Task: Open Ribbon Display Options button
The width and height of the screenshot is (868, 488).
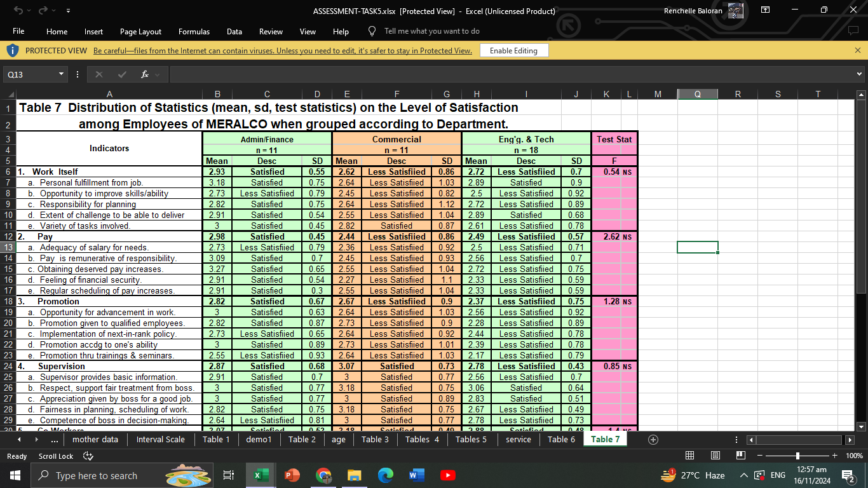Action: click(766, 10)
